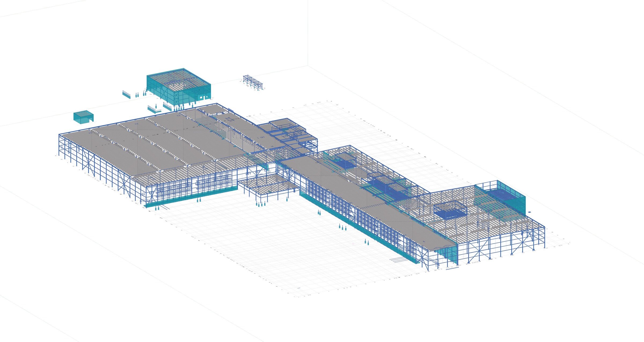Select the small teal shed at far left

83,117
